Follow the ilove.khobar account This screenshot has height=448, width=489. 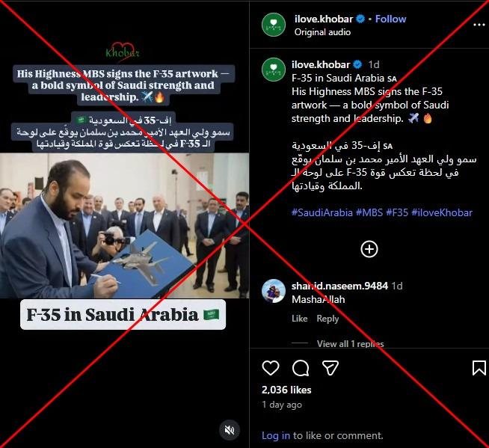tap(390, 19)
